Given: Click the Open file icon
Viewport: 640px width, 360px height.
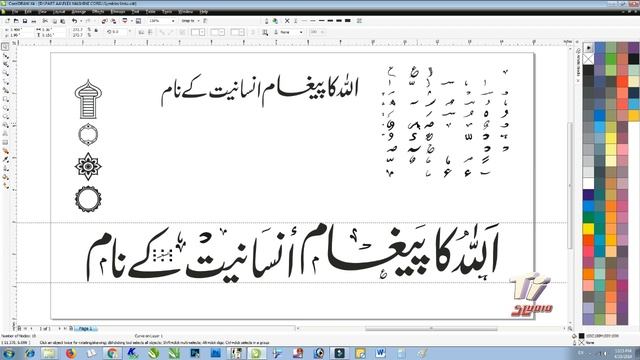Looking at the screenshot, I should (x=16, y=21).
